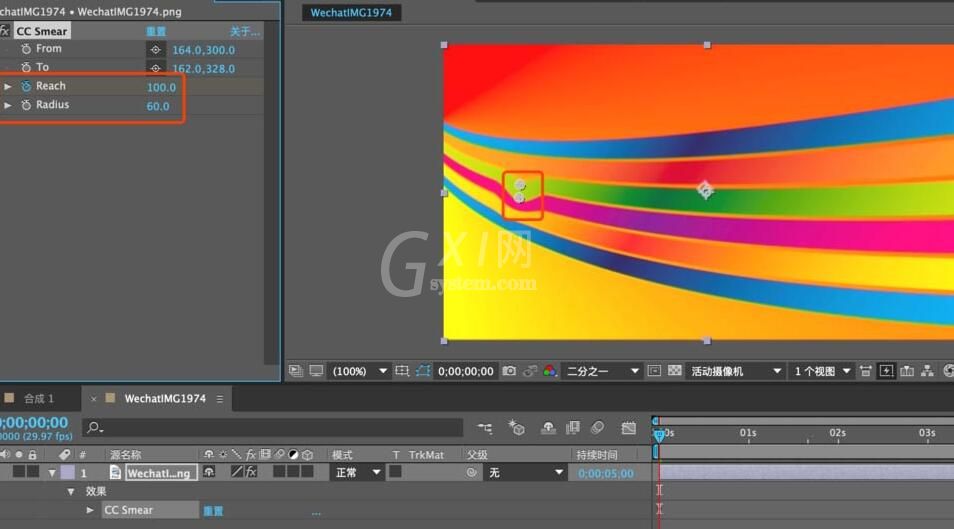This screenshot has width=954, height=529.
Task: Toggle hide shy layers icon
Action: (x=548, y=428)
